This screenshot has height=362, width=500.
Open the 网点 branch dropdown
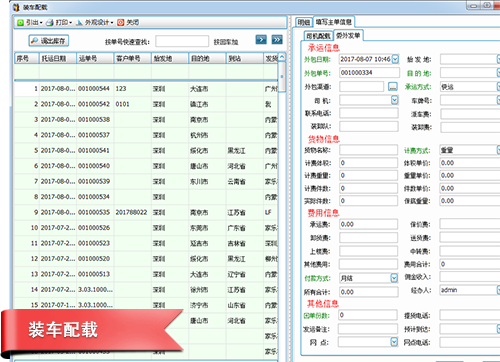pyautogui.click(x=394, y=342)
